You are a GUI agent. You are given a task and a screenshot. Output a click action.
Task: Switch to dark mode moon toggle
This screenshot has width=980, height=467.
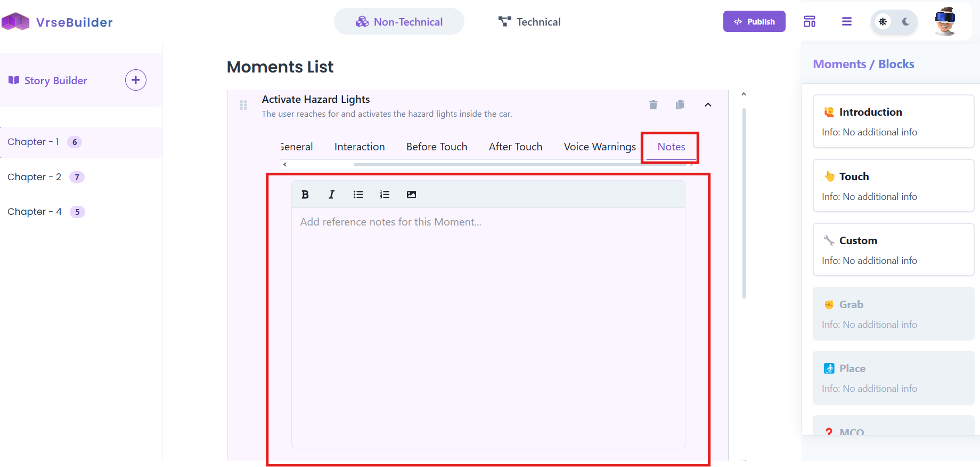(905, 22)
